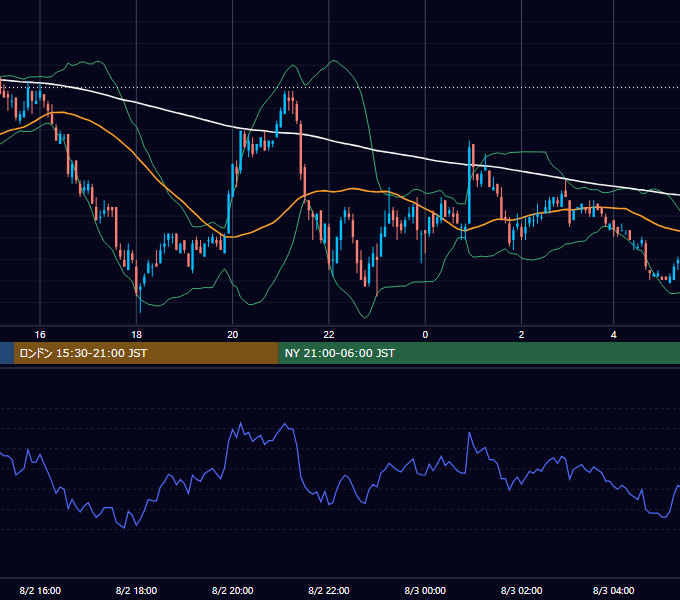Click the 8/2 16:00 date label
Screen dimensions: 680x600
tap(40, 590)
